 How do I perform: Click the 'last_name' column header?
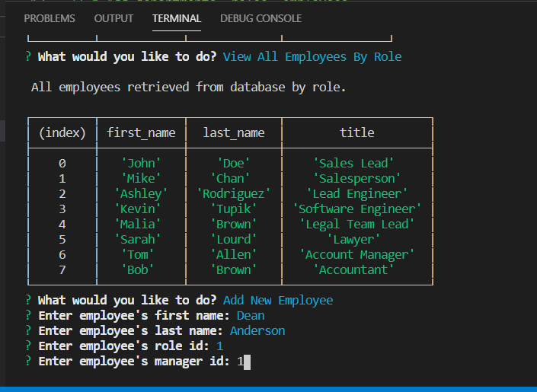point(234,132)
